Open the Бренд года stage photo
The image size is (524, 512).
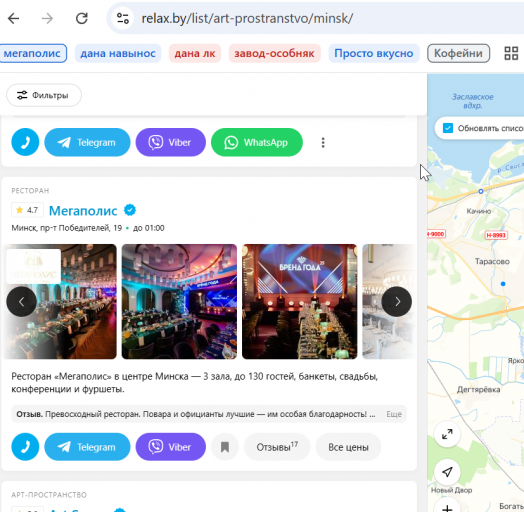click(x=299, y=301)
